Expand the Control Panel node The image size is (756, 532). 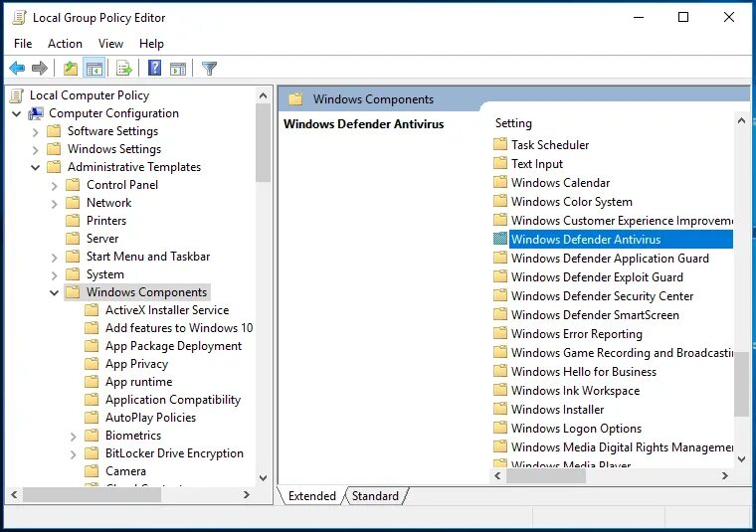pos(54,186)
